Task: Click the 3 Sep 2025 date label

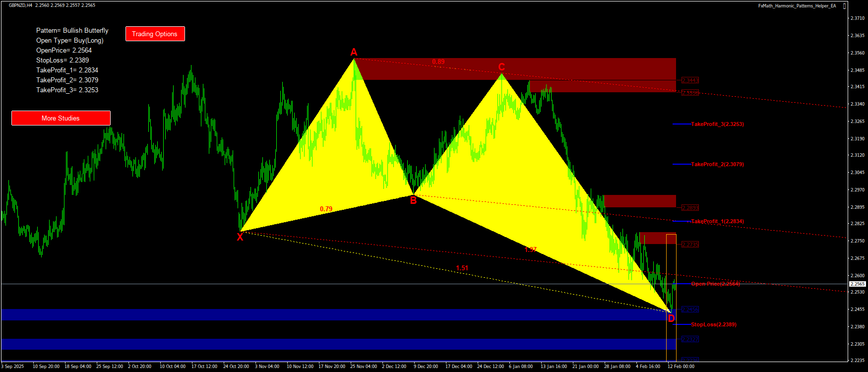Action: pos(12,367)
